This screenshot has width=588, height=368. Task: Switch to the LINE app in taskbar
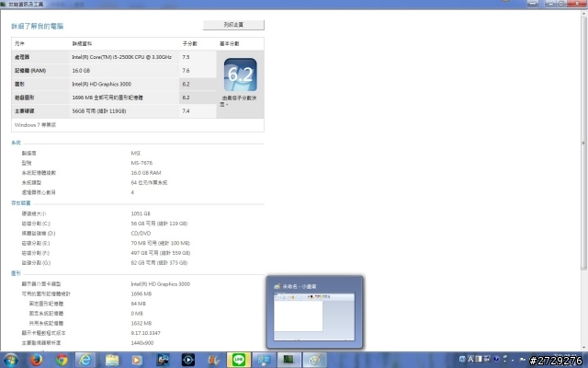coord(239,360)
